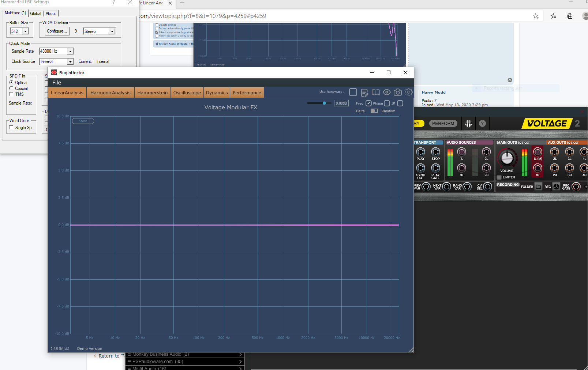Open the Voltage help question mark icon
The image size is (588, 370).
(483, 124)
